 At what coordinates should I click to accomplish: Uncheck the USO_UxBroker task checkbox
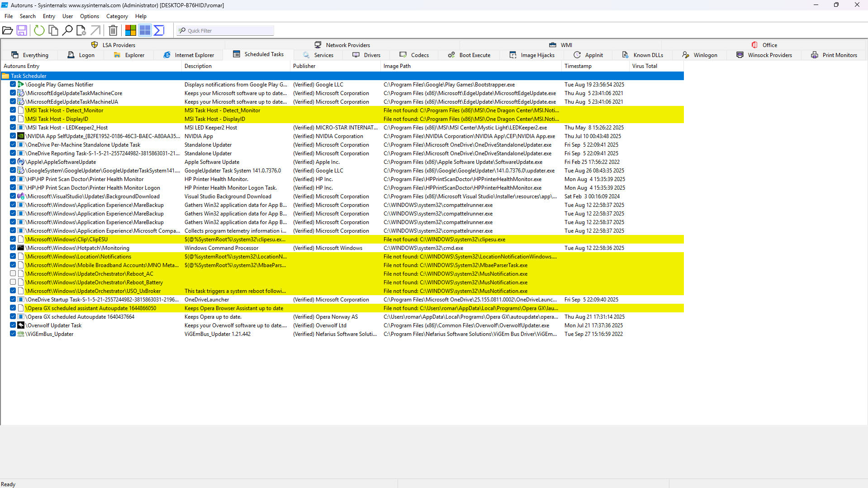13,291
